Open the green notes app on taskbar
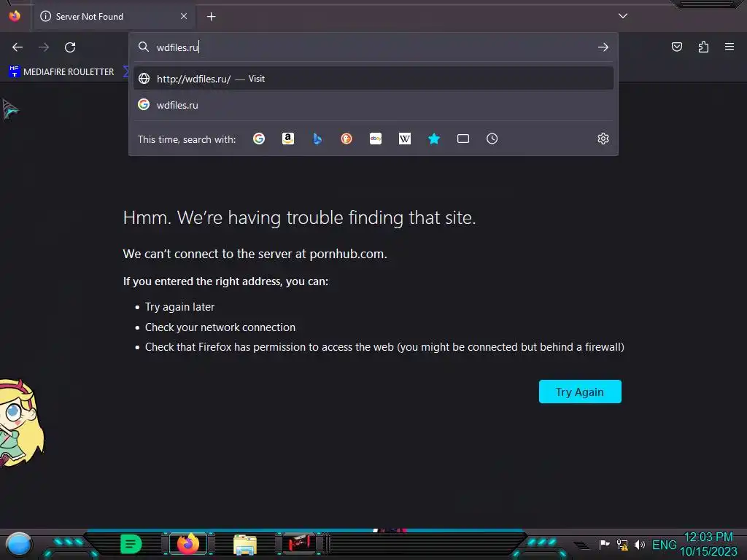The image size is (747, 560). click(x=131, y=544)
